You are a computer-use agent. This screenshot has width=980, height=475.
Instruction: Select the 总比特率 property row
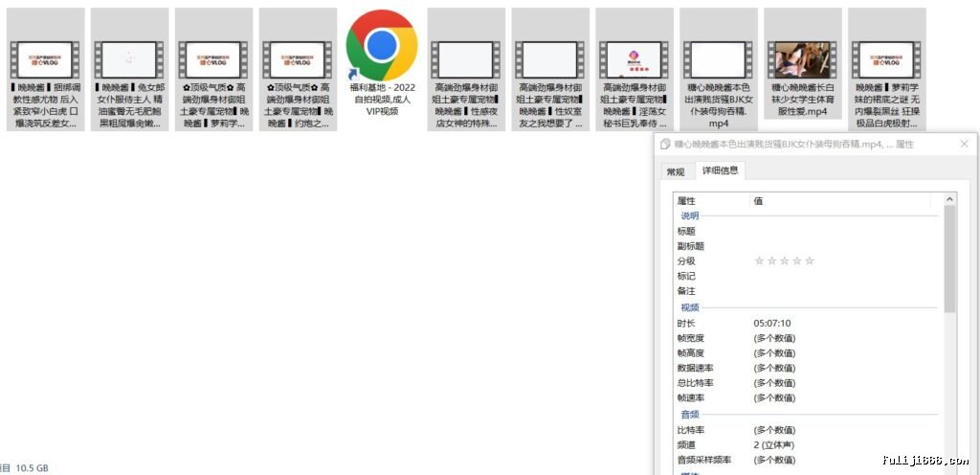tap(806, 383)
